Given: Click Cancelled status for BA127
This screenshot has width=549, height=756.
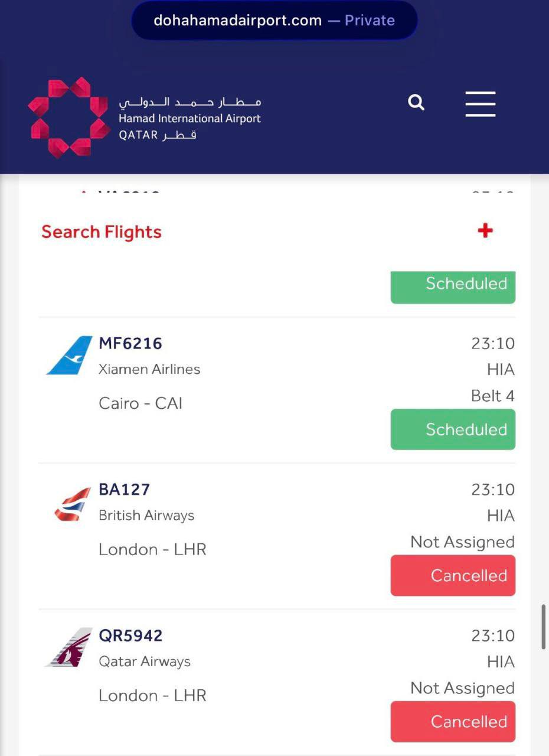Looking at the screenshot, I should [453, 575].
